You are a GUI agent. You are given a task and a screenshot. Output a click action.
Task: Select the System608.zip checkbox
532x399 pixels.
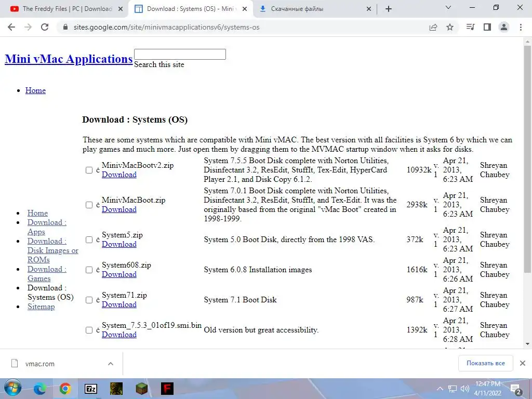89,270
